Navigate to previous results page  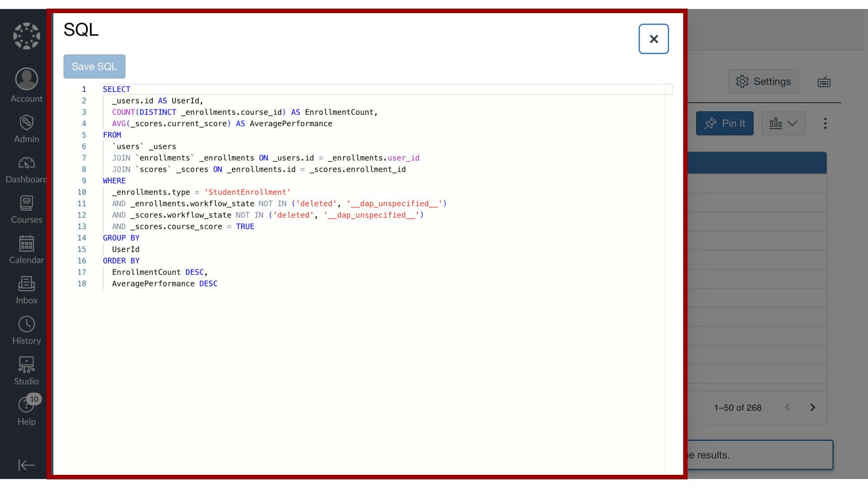[x=788, y=408]
